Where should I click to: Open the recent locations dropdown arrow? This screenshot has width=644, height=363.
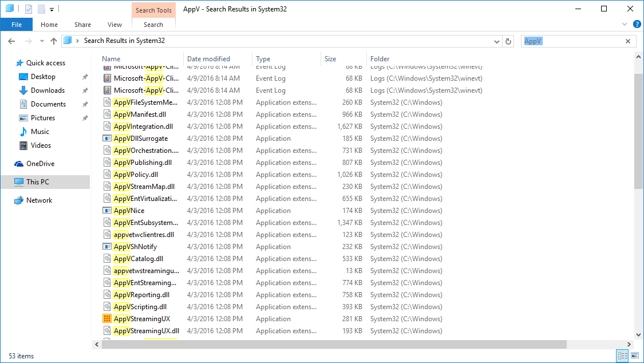tap(42, 41)
